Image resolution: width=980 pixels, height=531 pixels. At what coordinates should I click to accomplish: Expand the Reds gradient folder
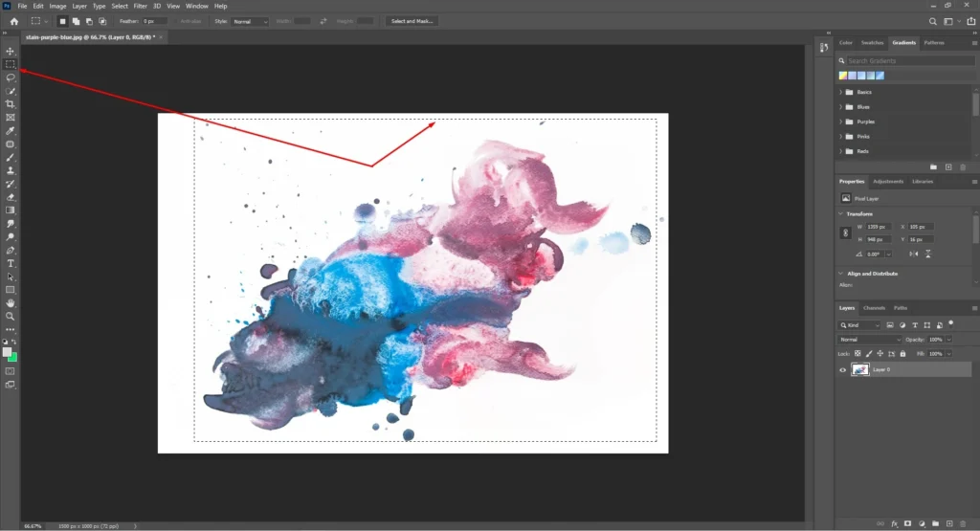tap(840, 151)
